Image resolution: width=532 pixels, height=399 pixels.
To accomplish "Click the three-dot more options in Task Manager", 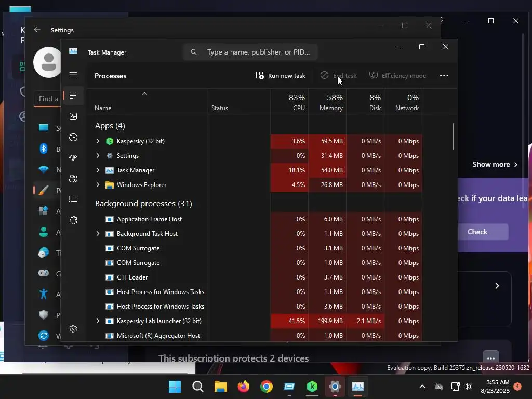I will coord(444,76).
